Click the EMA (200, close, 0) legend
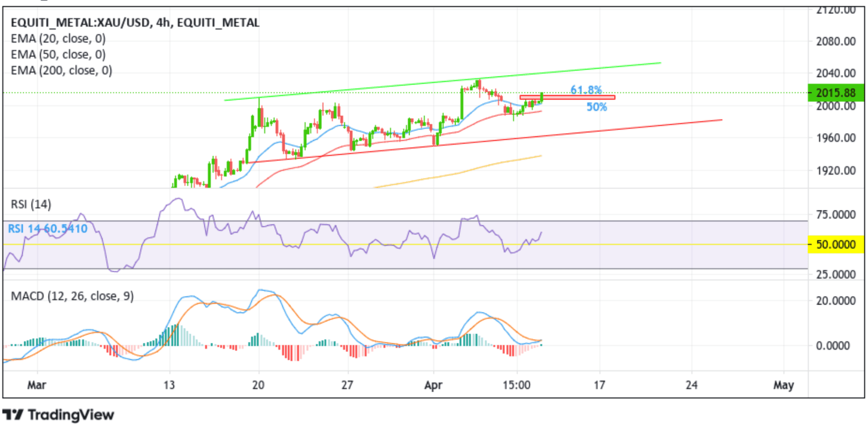Image resolution: width=868 pixels, height=433 pixels. coord(61,70)
